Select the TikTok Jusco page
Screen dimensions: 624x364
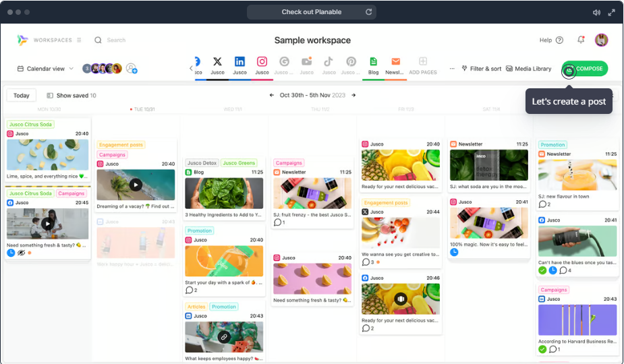point(329,66)
